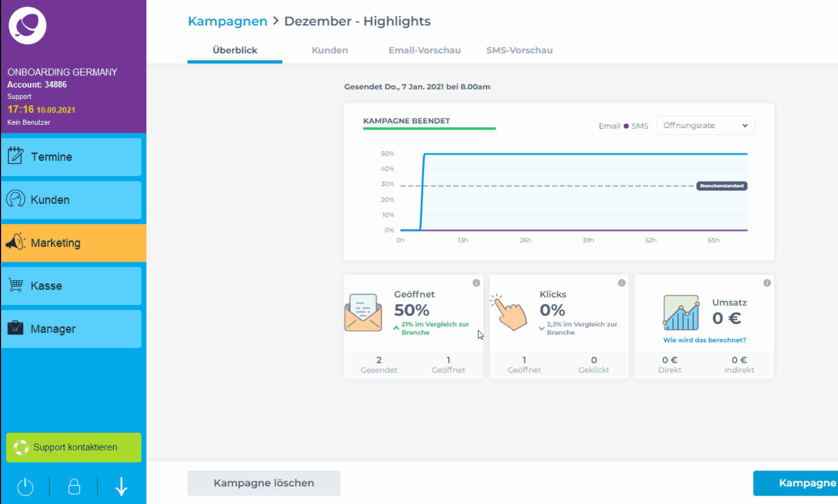The width and height of the screenshot is (838, 504).
Task: Click the Marketing megaphone icon
Action: (x=16, y=242)
